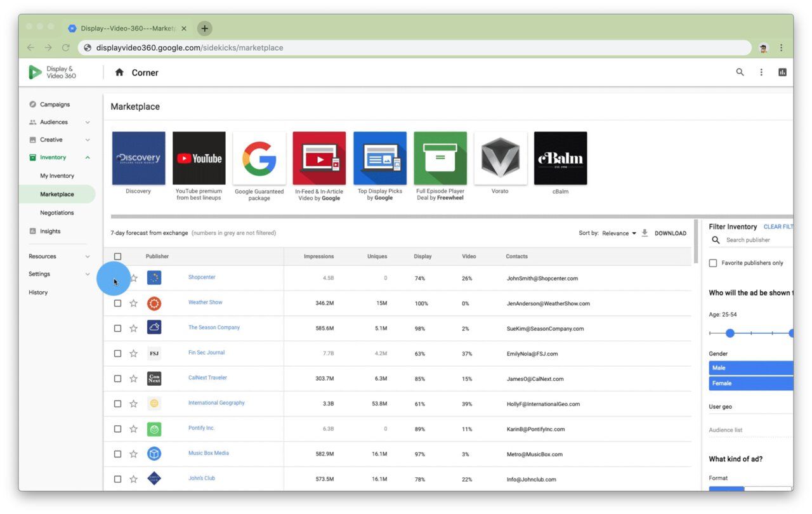Star CalNext Traveler as favorite
812x514 pixels.
133,379
